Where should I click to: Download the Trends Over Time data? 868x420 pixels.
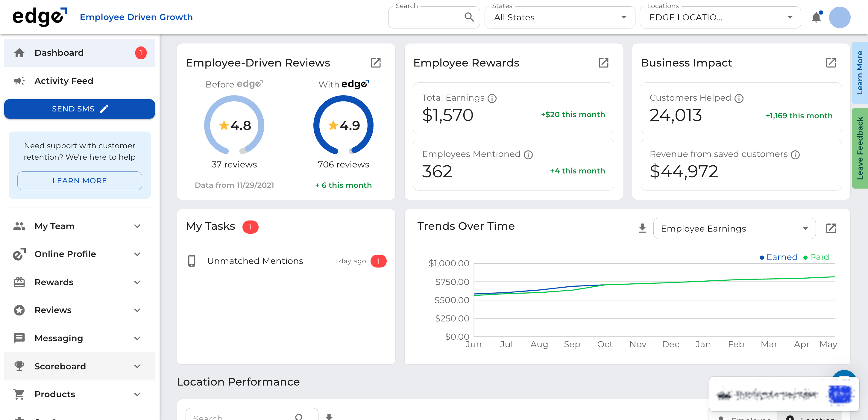(642, 228)
